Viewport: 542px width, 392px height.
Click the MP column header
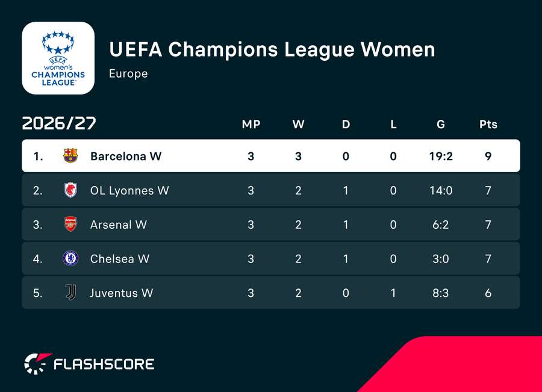pyautogui.click(x=251, y=124)
